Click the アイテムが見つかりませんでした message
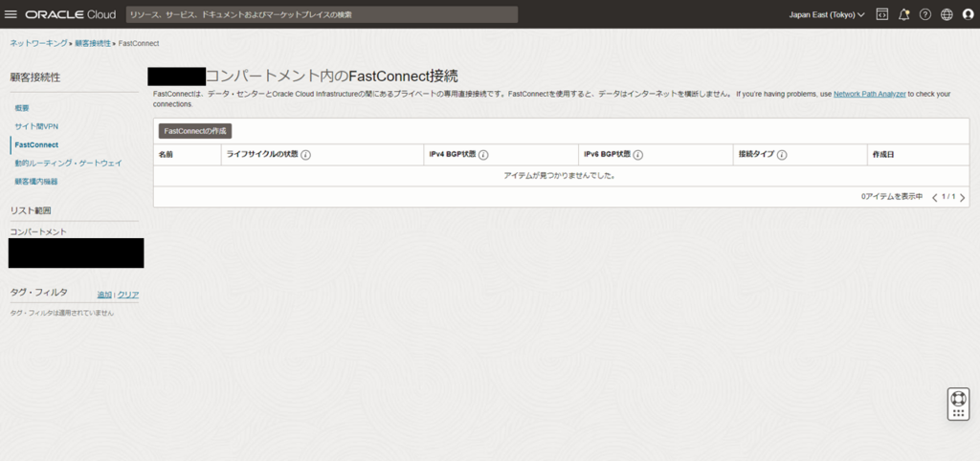 coord(561,176)
